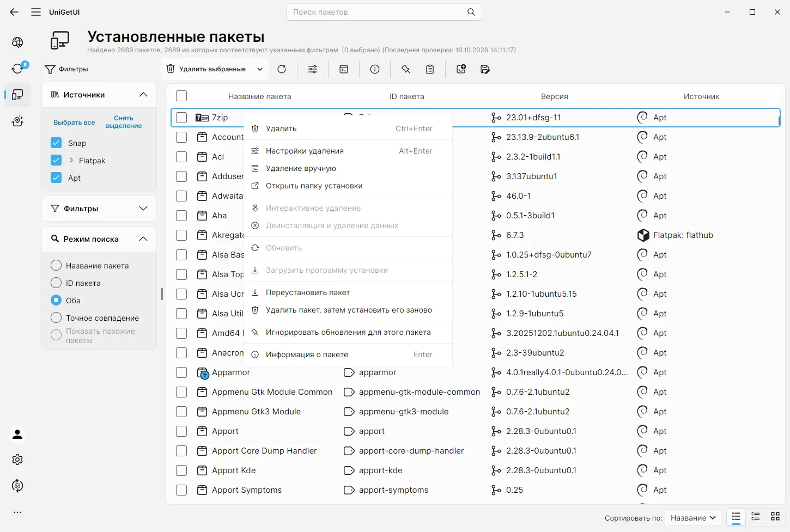The image size is (790, 532).
Task: Open uninstall options sliders icon in toolbar
Action: coord(313,69)
